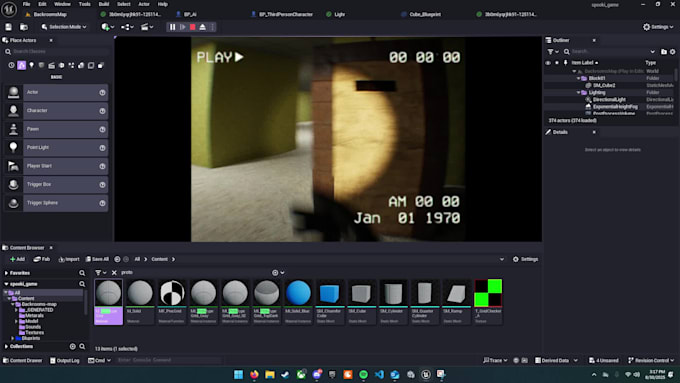Eject from the player controller
Image resolution: width=680 pixels, height=383 pixels.
pos(203,27)
